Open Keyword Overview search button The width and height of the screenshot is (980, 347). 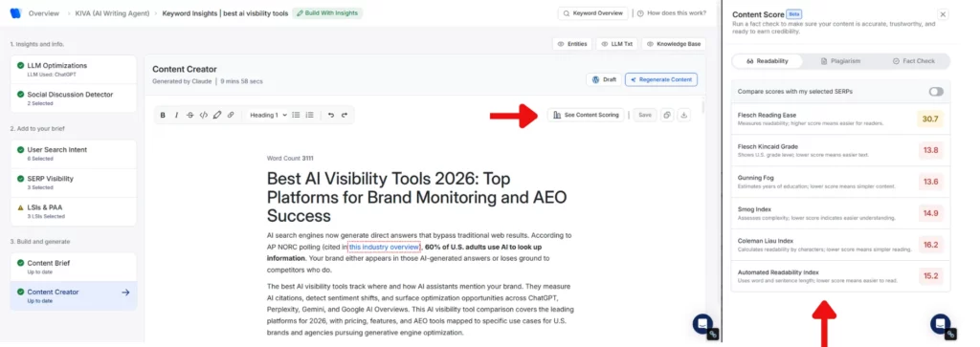[592, 13]
